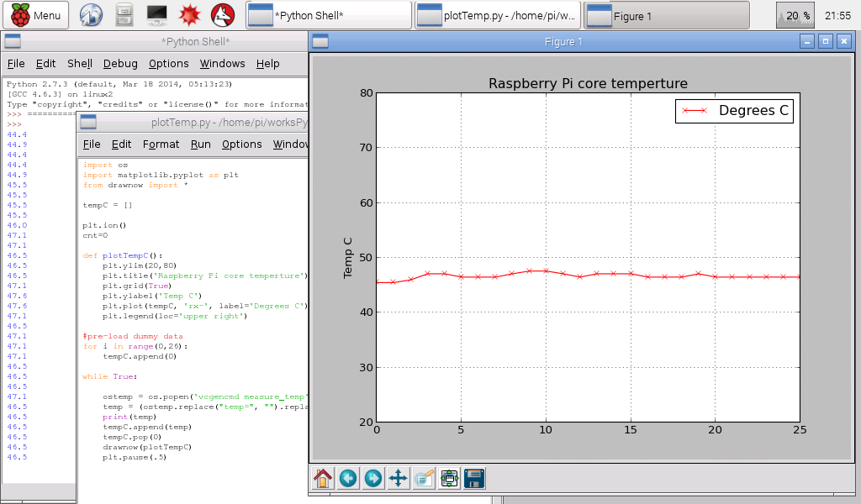Image resolution: width=861 pixels, height=504 pixels.
Task: Click 'plt.legend(loc='upper right')' line
Action: pos(175,316)
